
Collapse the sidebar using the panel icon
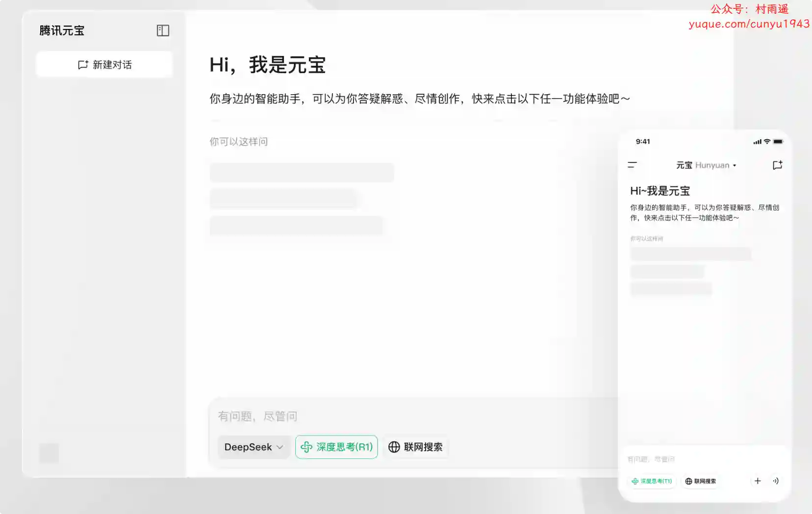163,30
